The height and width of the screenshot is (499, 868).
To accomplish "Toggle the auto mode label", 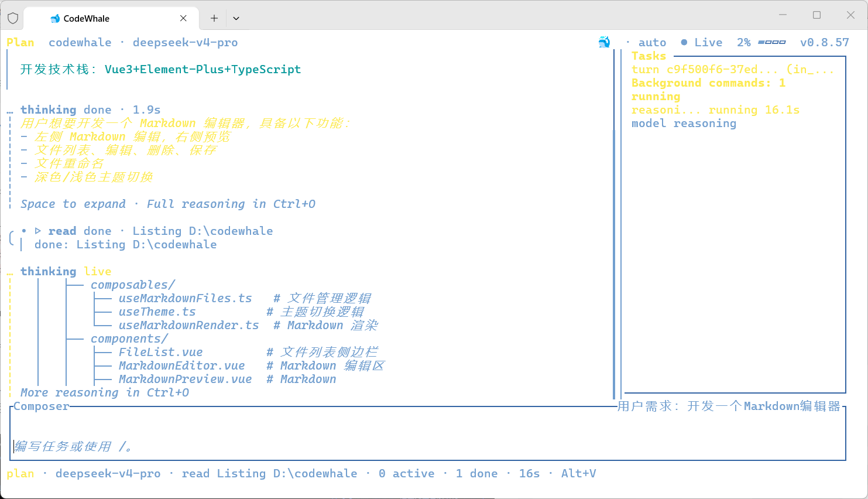I will (x=652, y=42).
